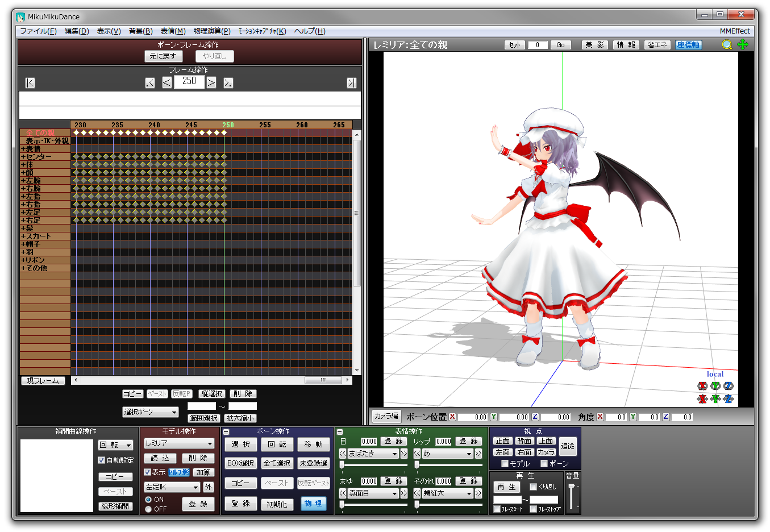This screenshot has width=770, height=532.
Task: Click next 頬紅大 morph >> arrow
Action: click(x=478, y=493)
